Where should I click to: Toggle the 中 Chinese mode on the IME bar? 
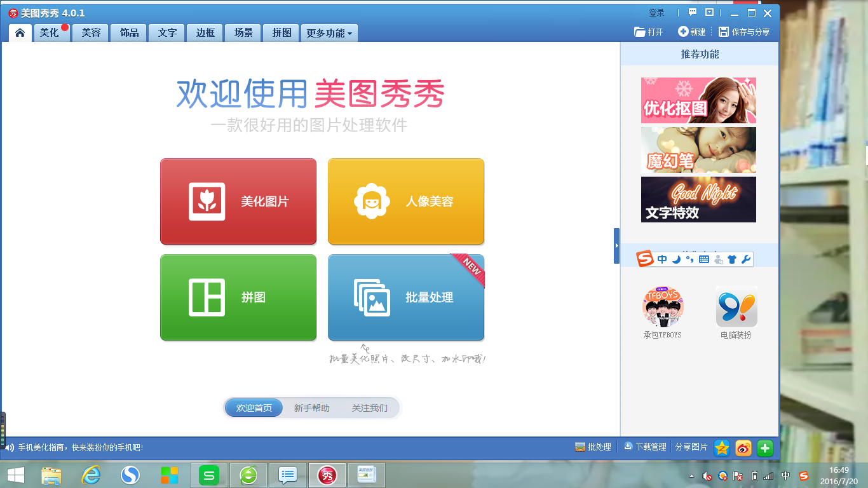coord(662,259)
